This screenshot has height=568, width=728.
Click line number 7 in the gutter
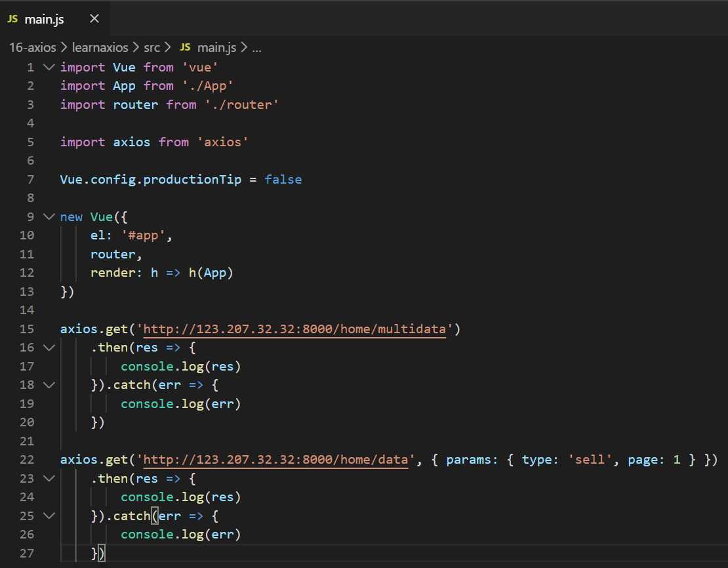click(x=30, y=179)
